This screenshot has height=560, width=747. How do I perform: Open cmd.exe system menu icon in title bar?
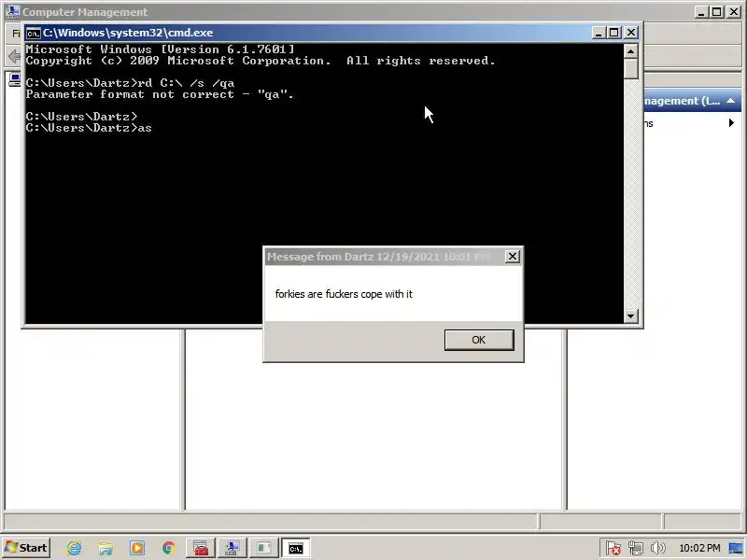point(34,33)
